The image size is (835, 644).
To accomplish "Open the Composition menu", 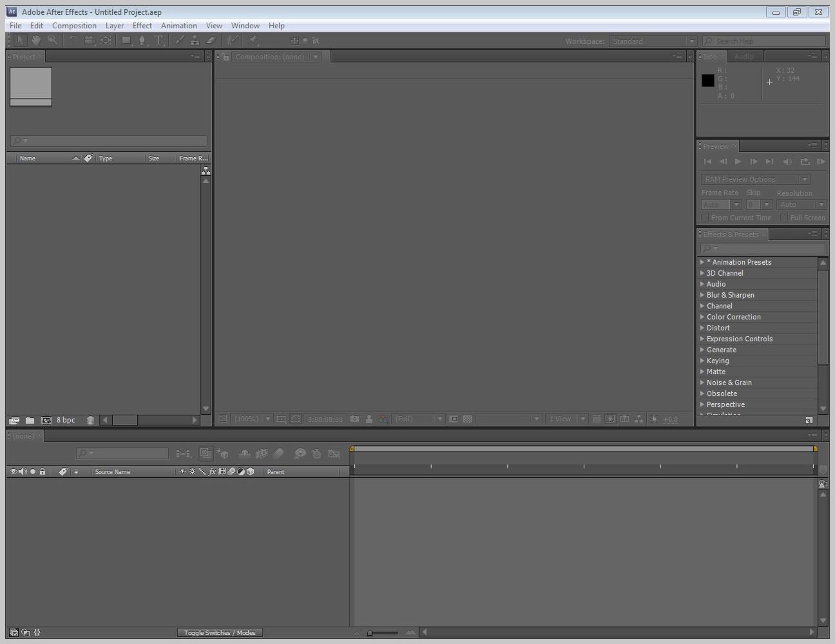I will [74, 26].
